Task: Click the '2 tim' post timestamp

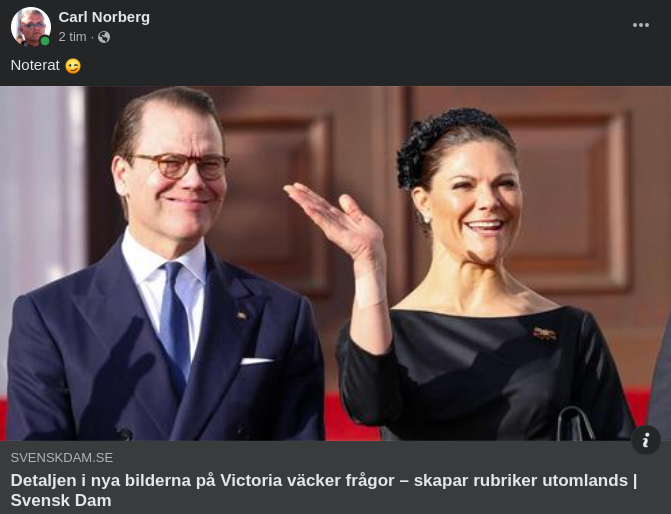Action: (72, 37)
